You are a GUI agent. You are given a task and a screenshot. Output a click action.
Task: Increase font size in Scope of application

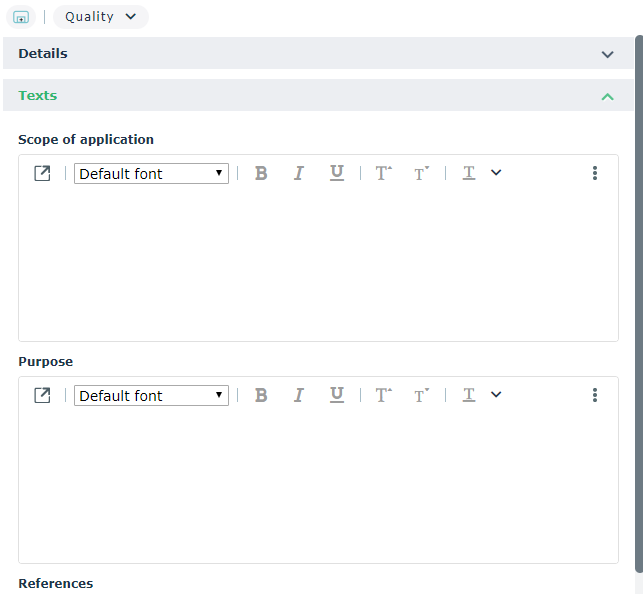pos(383,173)
